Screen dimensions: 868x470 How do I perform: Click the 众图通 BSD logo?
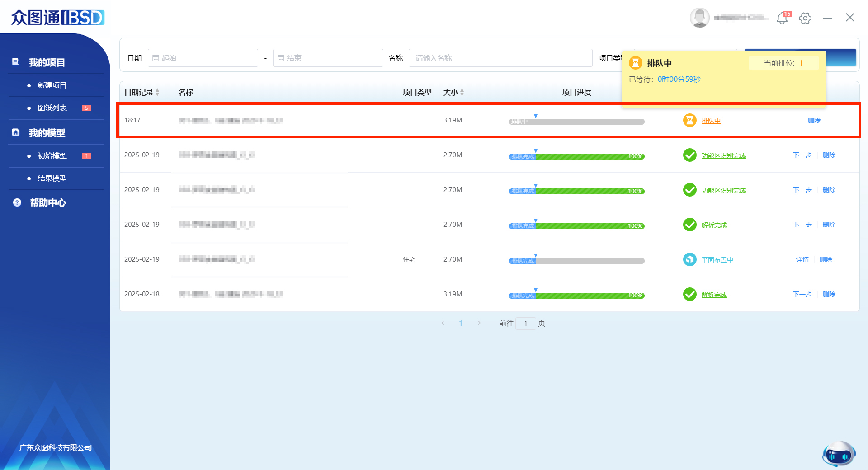tap(58, 17)
